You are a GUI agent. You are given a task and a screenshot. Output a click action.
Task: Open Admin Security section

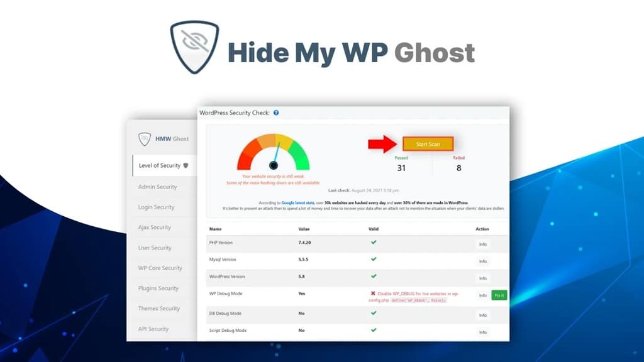tap(157, 187)
